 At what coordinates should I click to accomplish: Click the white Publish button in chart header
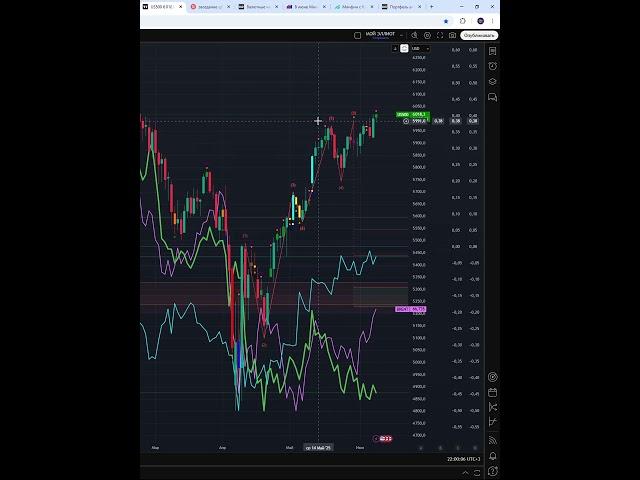pyautogui.click(x=479, y=36)
